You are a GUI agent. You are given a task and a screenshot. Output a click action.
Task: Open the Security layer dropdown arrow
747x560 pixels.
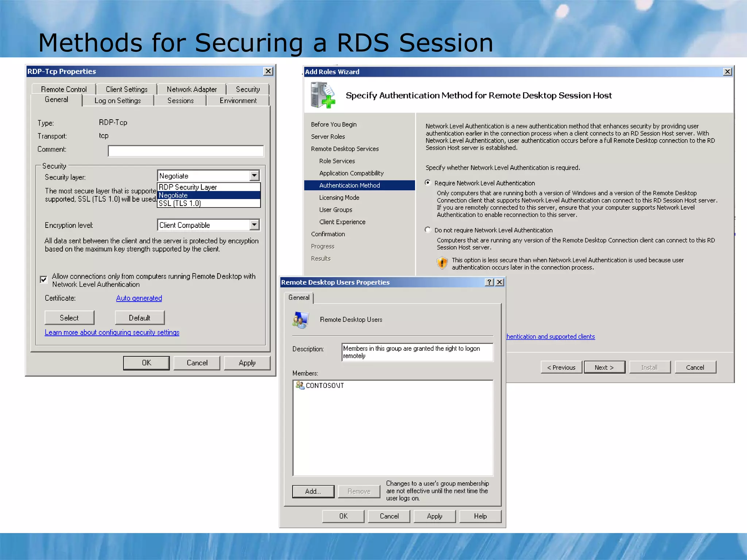point(255,176)
